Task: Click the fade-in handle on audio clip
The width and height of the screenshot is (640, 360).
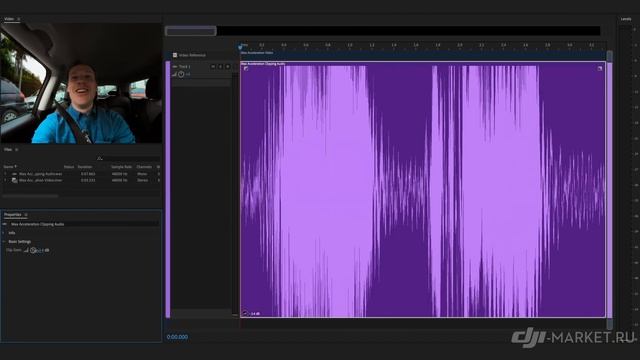Action: (246, 69)
